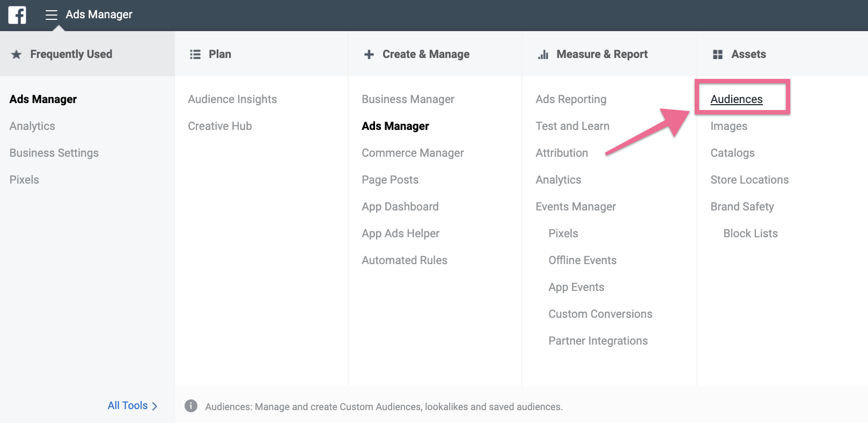Click the Frequently Used star icon
The image size is (868, 423).
[17, 54]
